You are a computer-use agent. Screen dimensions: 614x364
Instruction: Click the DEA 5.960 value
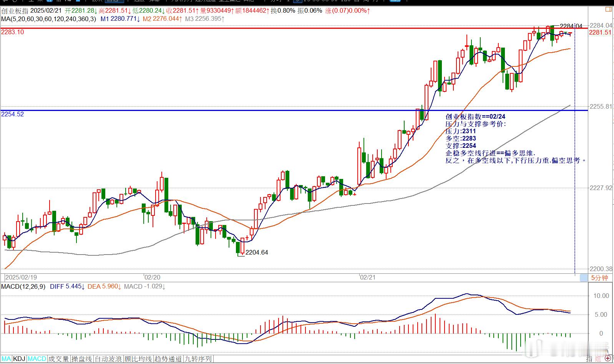pos(105,286)
